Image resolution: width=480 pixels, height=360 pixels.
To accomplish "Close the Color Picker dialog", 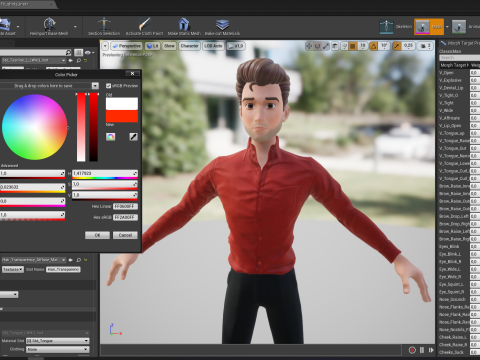I will tap(132, 74).
